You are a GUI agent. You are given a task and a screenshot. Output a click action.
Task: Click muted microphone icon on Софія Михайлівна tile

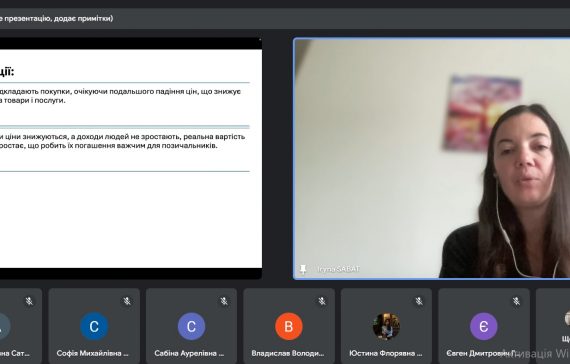tap(127, 301)
